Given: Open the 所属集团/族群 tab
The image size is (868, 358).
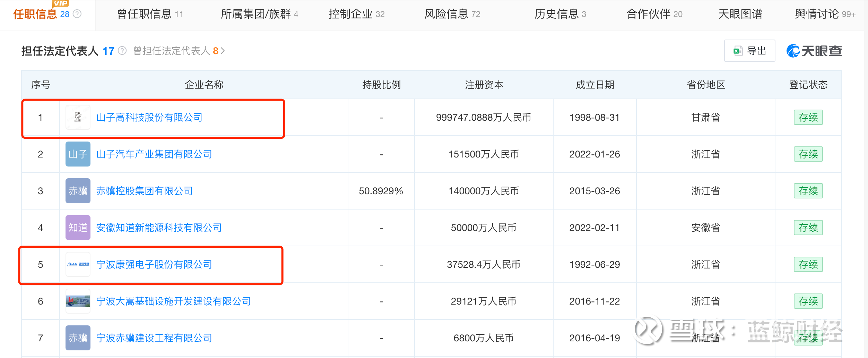Looking at the screenshot, I should click(x=260, y=14).
